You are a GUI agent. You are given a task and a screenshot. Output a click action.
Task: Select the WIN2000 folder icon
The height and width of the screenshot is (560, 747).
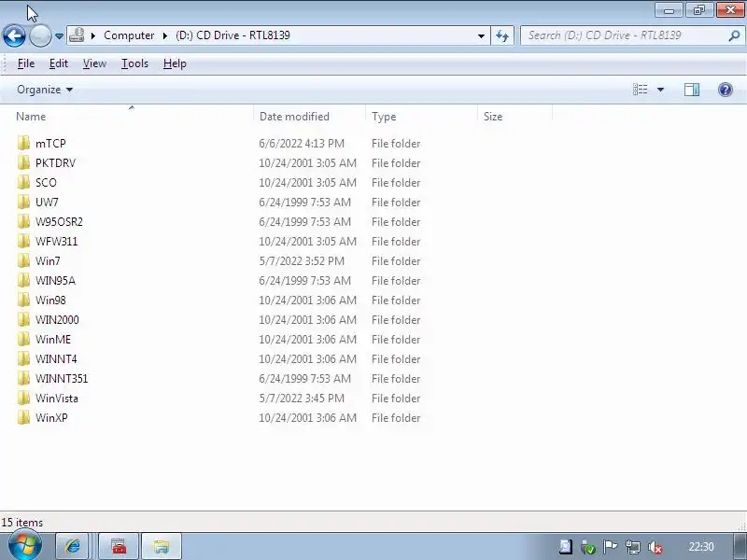tap(22, 319)
